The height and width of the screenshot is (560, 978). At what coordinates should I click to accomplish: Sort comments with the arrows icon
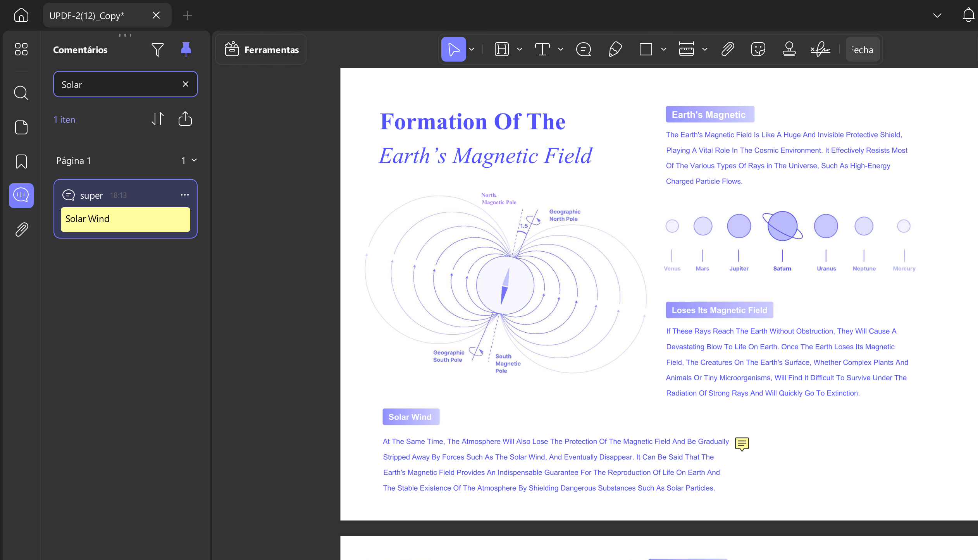pyautogui.click(x=158, y=119)
